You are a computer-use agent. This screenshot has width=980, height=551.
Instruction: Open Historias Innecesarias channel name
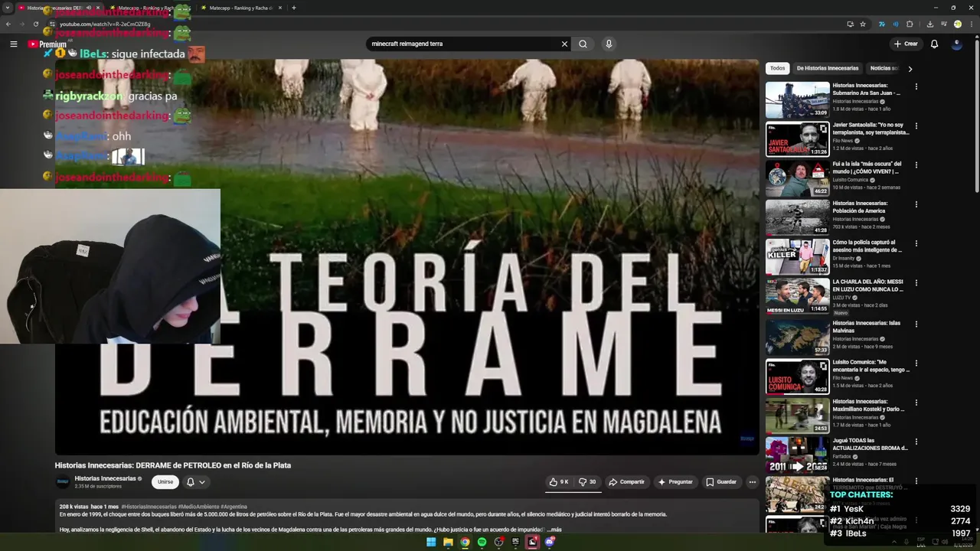[105, 478]
